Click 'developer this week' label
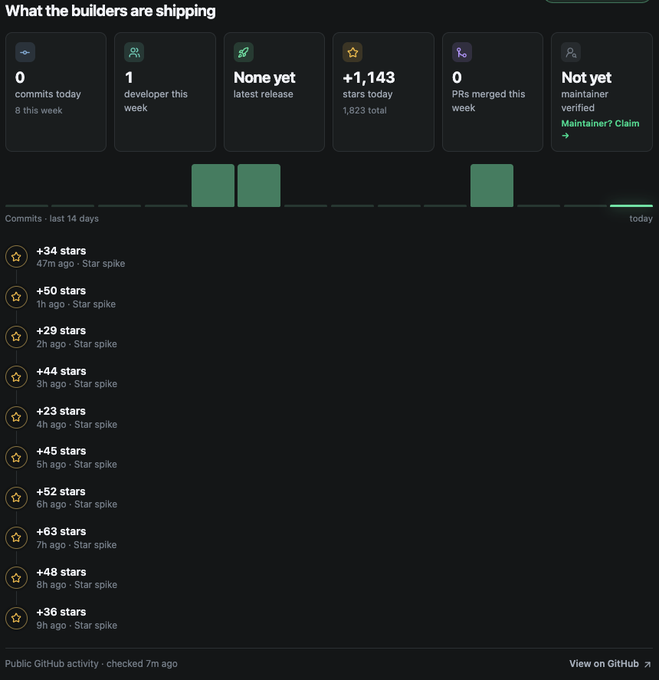Screen dimensions: 659x680 tap(156, 101)
